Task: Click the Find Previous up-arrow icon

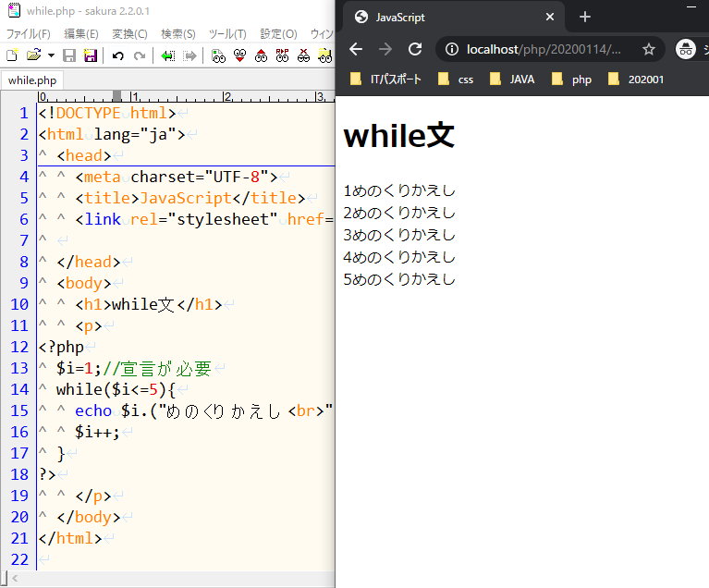Action: point(261,55)
